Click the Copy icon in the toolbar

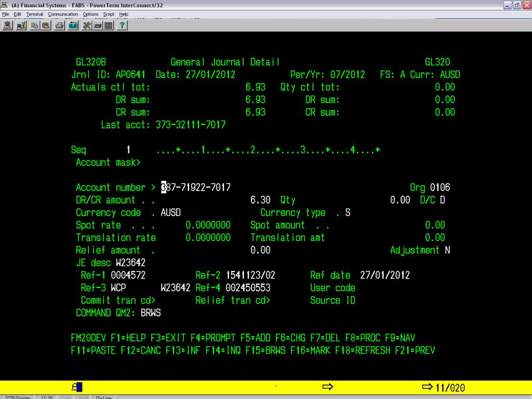tap(34, 25)
